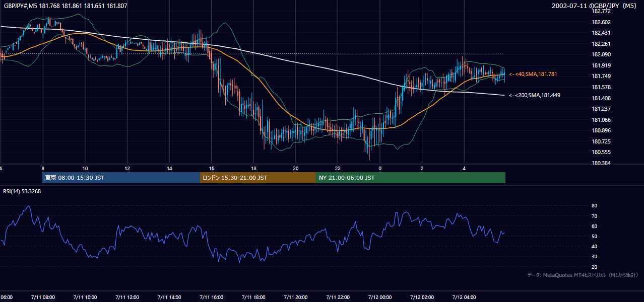Click the 7/11 12:00 time axis label
Image resolution: width=644 pixels, height=302 pixels.
click(x=127, y=297)
